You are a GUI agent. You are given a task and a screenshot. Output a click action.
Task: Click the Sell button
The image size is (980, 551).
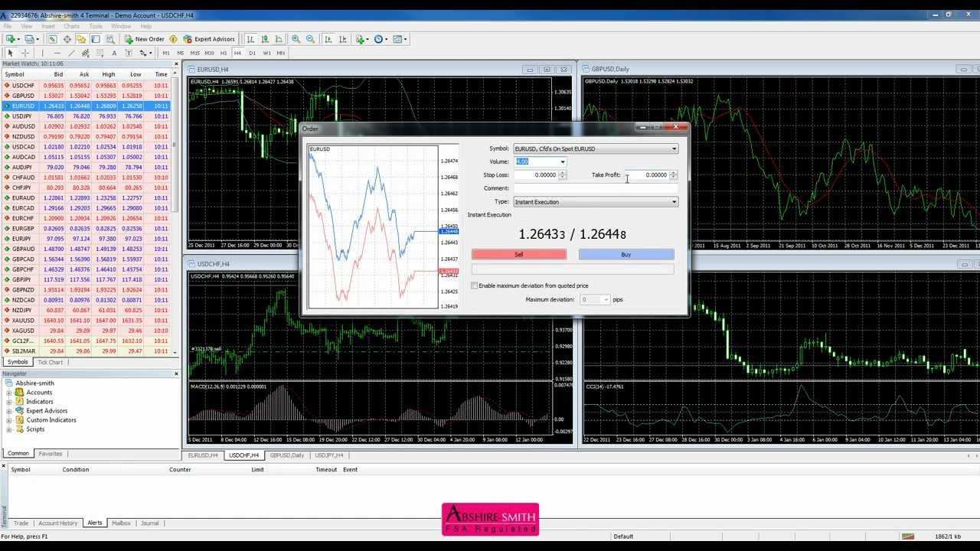[x=519, y=255]
